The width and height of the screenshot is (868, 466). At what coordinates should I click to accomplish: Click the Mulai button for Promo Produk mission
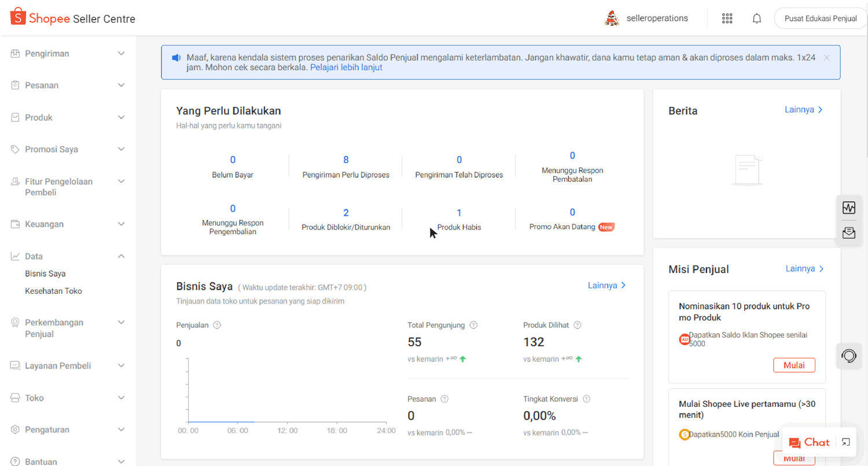[x=793, y=365]
